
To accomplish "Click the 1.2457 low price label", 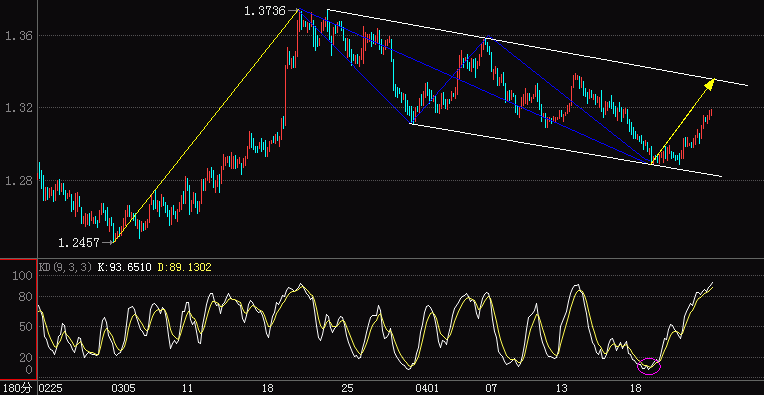I will (79, 242).
